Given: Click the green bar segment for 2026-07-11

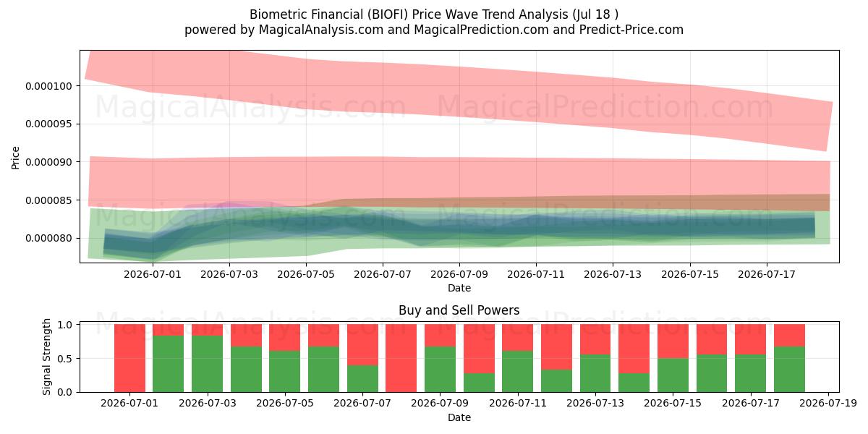Looking at the screenshot, I should 518,371.
